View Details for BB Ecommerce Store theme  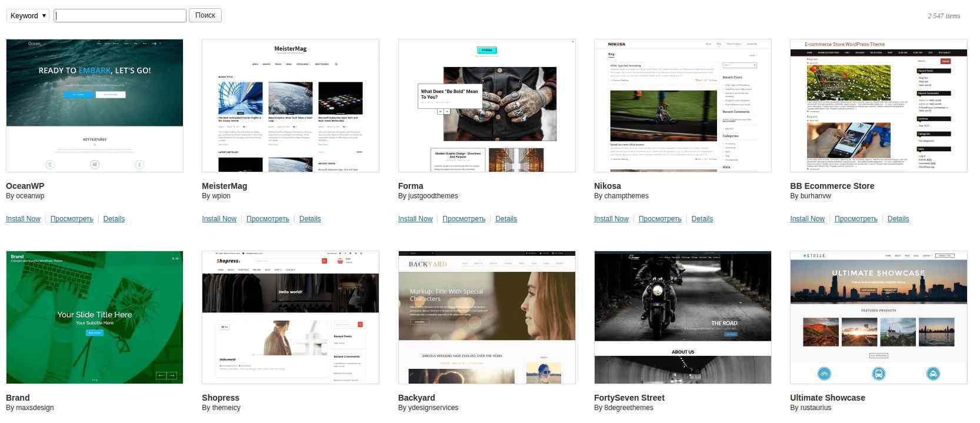pos(898,219)
